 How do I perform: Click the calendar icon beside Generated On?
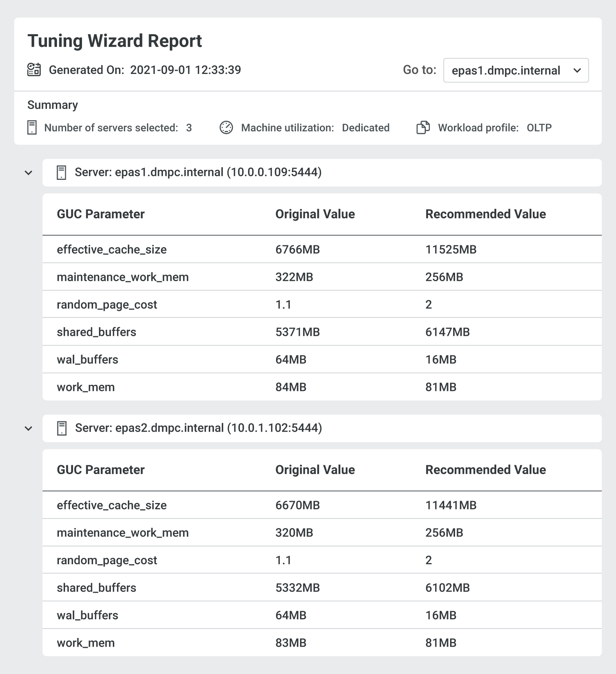tap(34, 70)
